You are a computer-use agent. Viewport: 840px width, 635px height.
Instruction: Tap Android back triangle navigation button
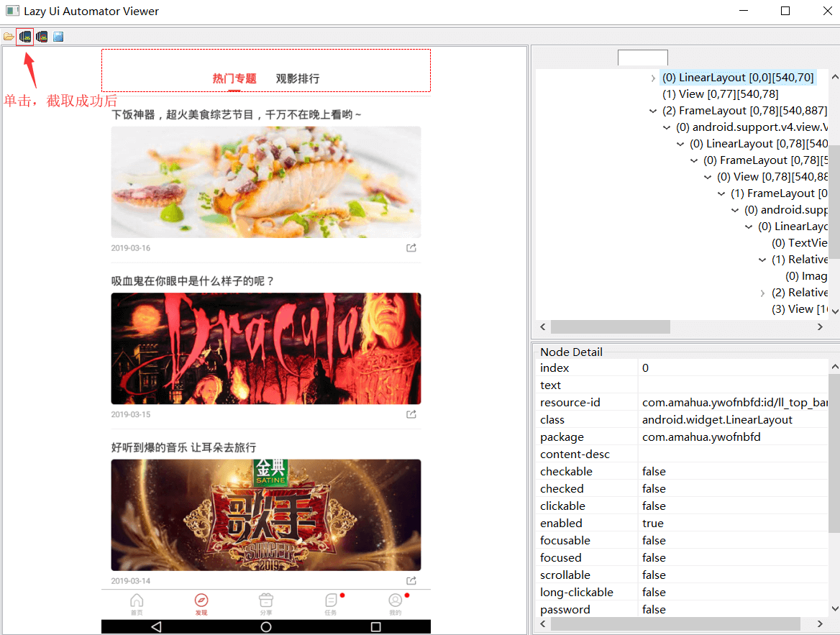pos(157,626)
